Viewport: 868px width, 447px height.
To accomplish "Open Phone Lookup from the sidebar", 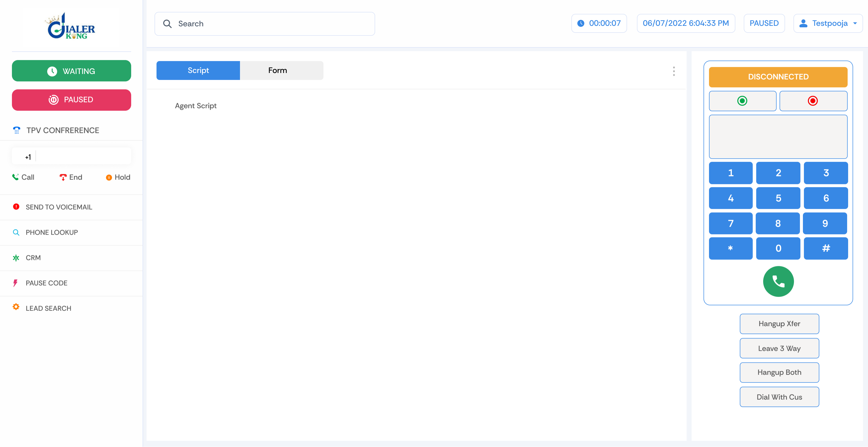I will (x=52, y=232).
